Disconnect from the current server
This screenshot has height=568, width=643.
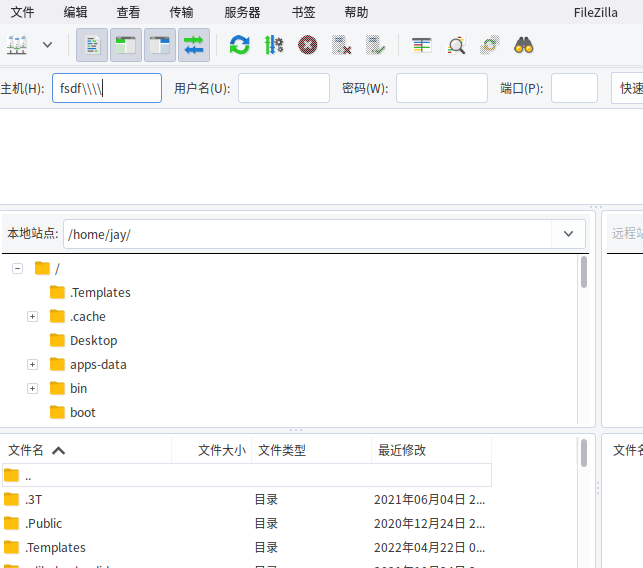coord(342,45)
